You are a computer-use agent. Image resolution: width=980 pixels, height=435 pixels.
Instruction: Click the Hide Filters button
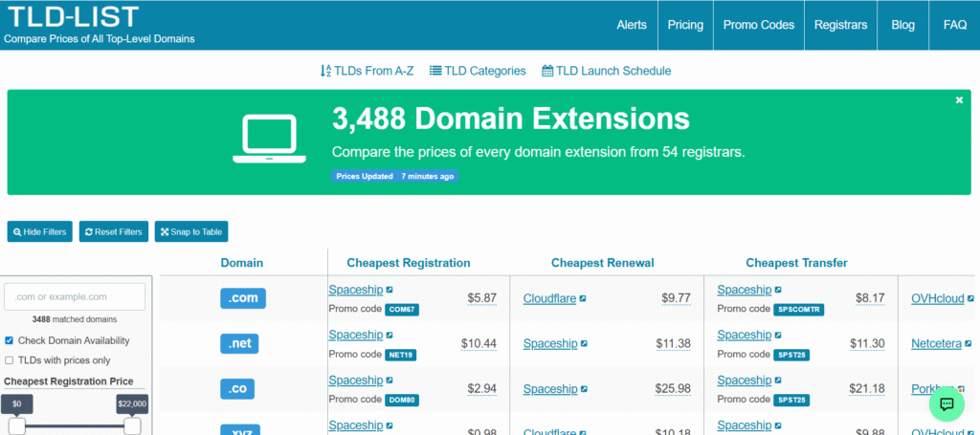point(40,231)
